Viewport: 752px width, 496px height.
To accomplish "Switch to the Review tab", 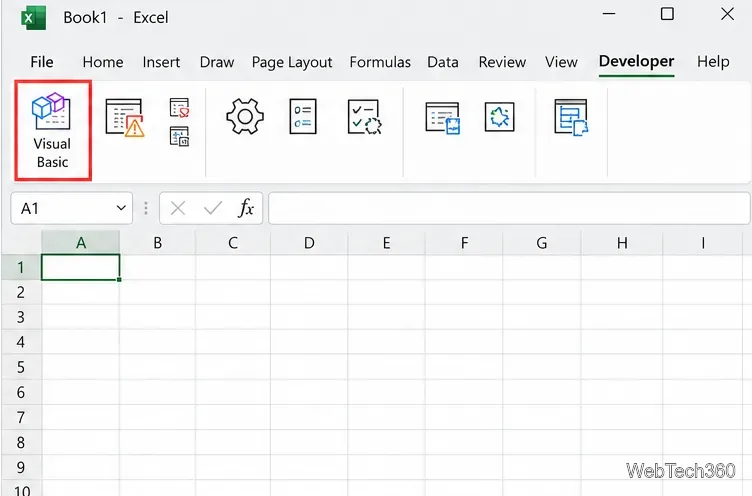I will [502, 62].
